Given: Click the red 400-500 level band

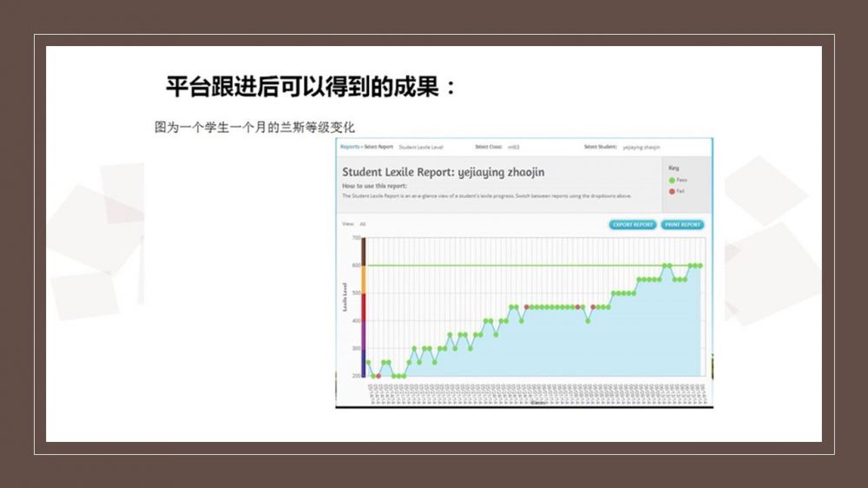Looking at the screenshot, I should tap(365, 307).
